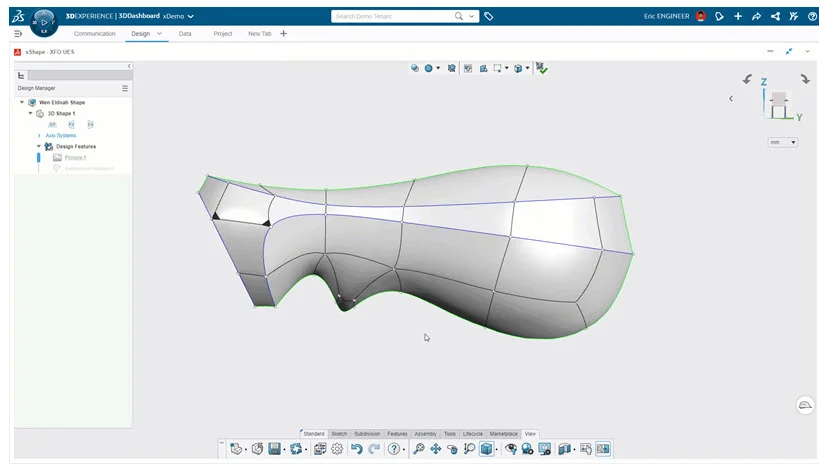Collapse the Design Manager side panel
Screen dimensions: 819x464
point(129,66)
